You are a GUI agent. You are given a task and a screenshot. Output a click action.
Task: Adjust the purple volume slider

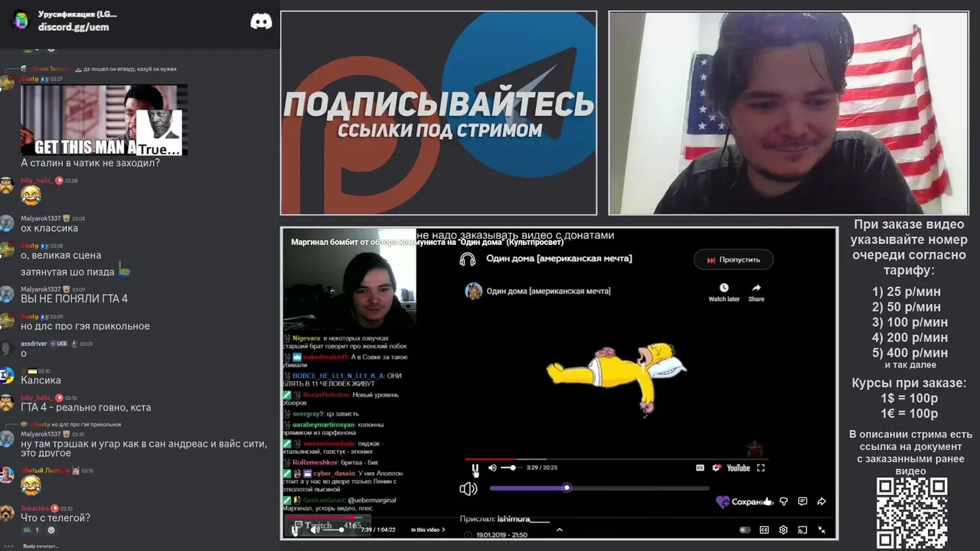click(x=599, y=488)
